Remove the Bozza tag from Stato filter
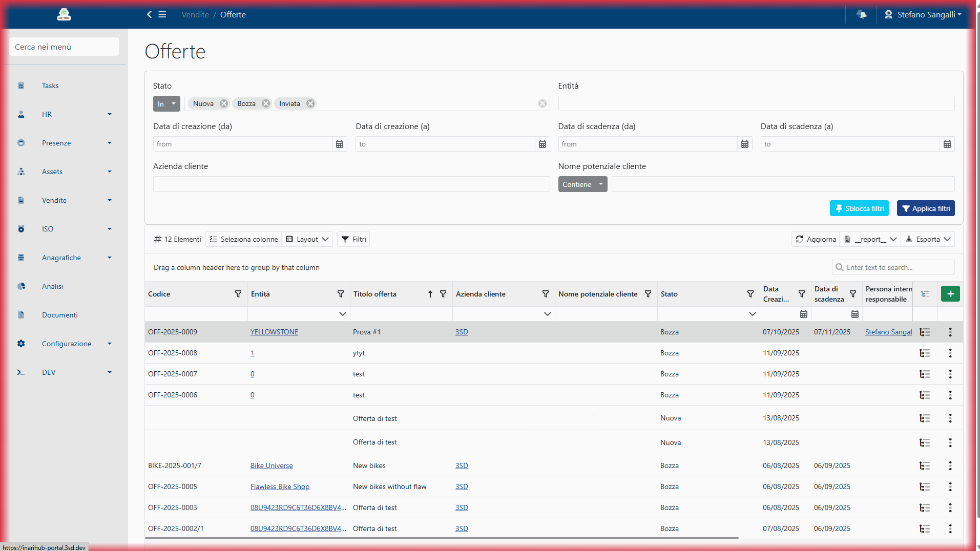Screen dimensions: 980x551 [x=266, y=103]
